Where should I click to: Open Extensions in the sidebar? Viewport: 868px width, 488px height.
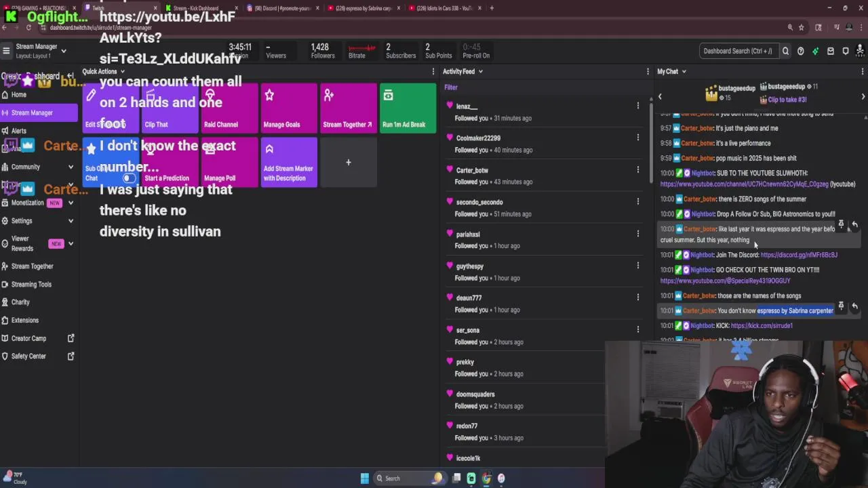(x=39, y=320)
